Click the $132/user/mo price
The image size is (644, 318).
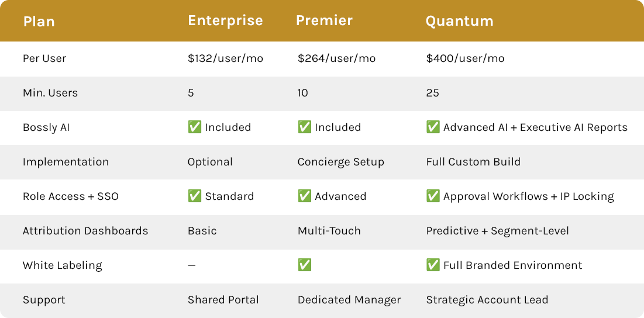[x=225, y=58]
